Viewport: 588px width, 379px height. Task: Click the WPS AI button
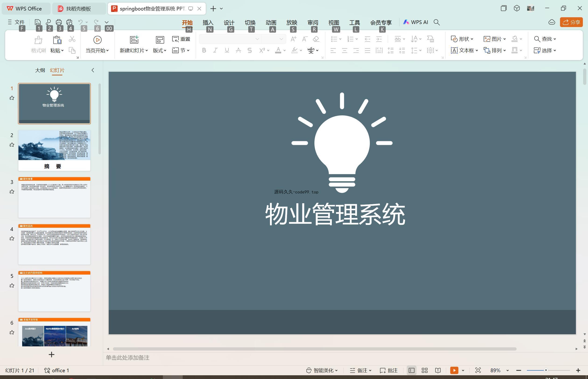[x=416, y=22]
